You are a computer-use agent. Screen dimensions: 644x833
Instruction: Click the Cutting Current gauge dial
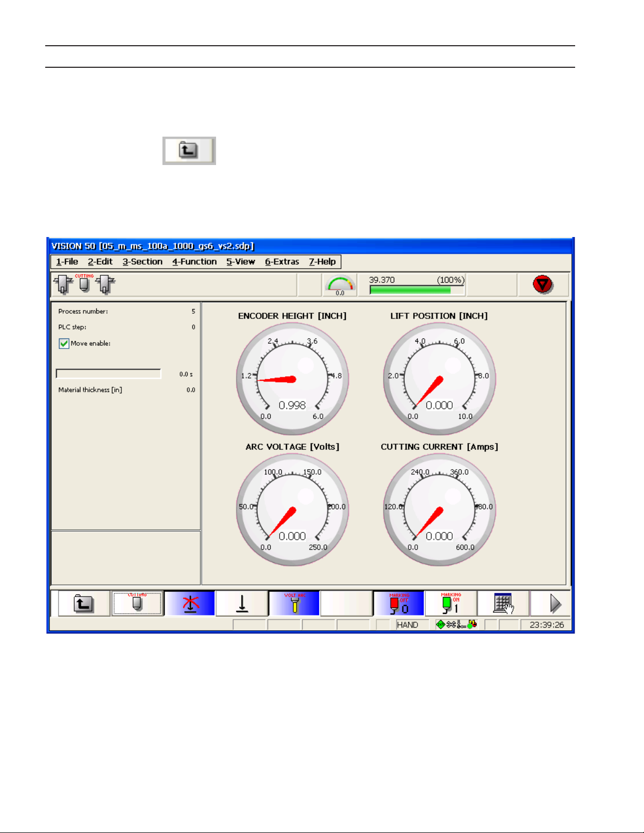coord(439,510)
